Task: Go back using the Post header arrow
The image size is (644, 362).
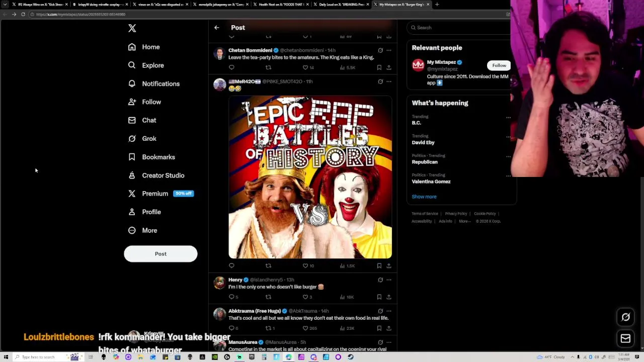Action: point(216,28)
